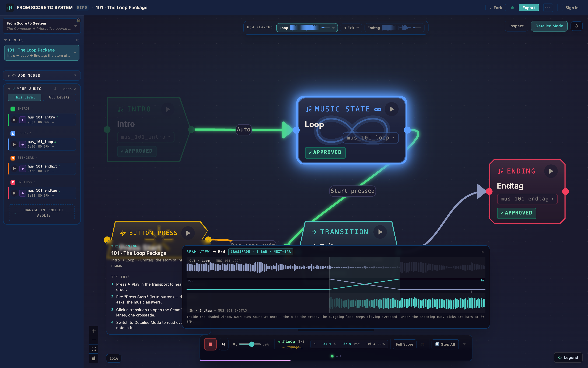Screen dimensions: 588x368
Task: Preview mus_101_loop audio clip
Action: (14, 144)
